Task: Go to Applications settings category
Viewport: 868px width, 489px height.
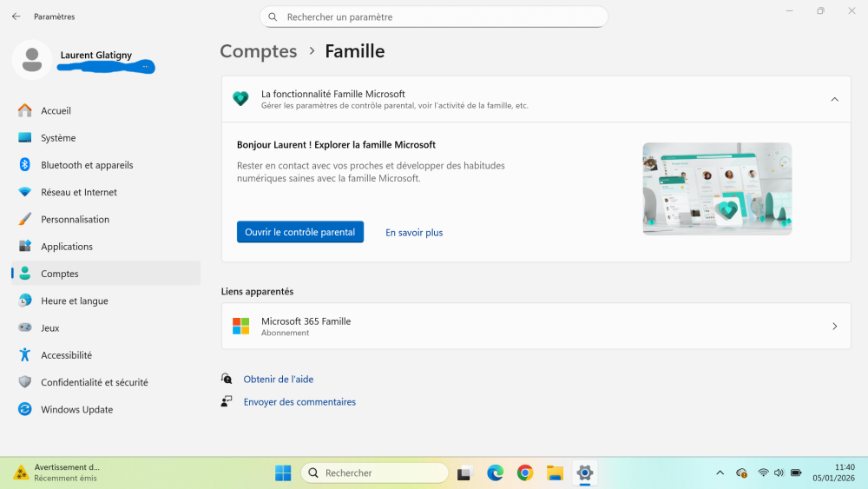Action: click(66, 247)
